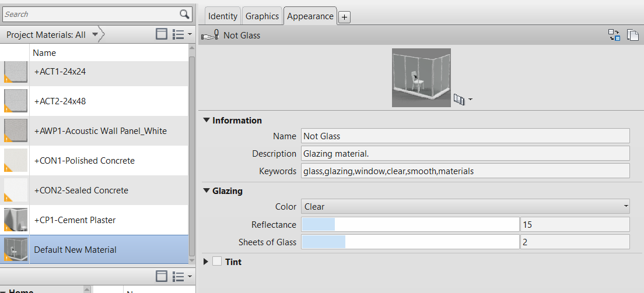Select Default New Material row text
This screenshot has width=644, height=293.
click(75, 249)
